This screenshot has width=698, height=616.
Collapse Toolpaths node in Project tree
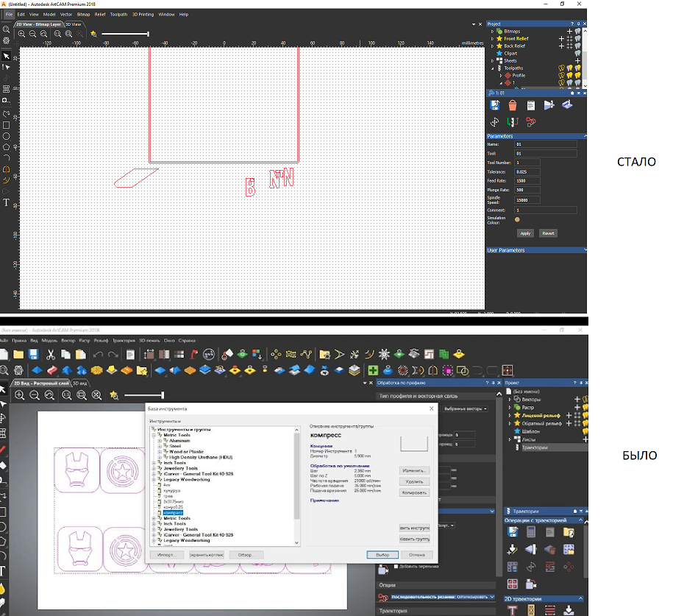pos(492,68)
